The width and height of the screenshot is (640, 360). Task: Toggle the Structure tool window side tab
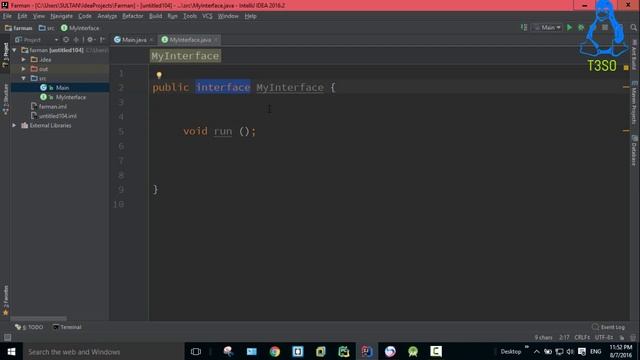coord(5,99)
